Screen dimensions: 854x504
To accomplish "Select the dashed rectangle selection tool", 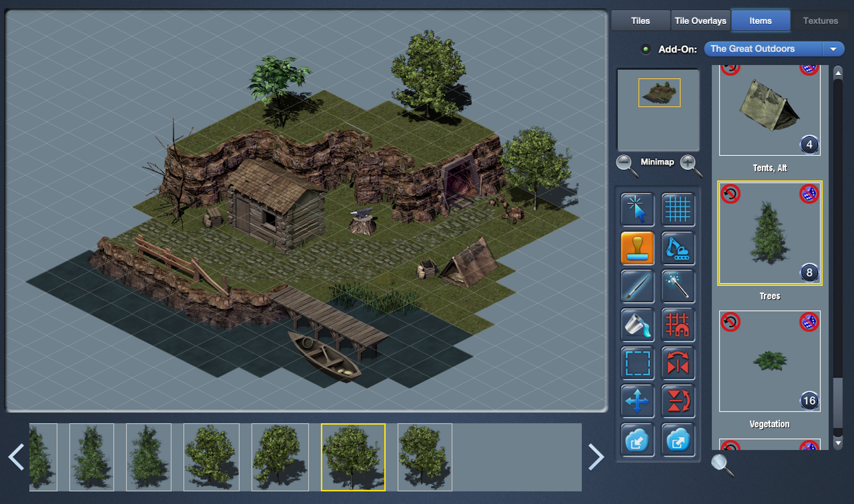I will click(x=637, y=363).
